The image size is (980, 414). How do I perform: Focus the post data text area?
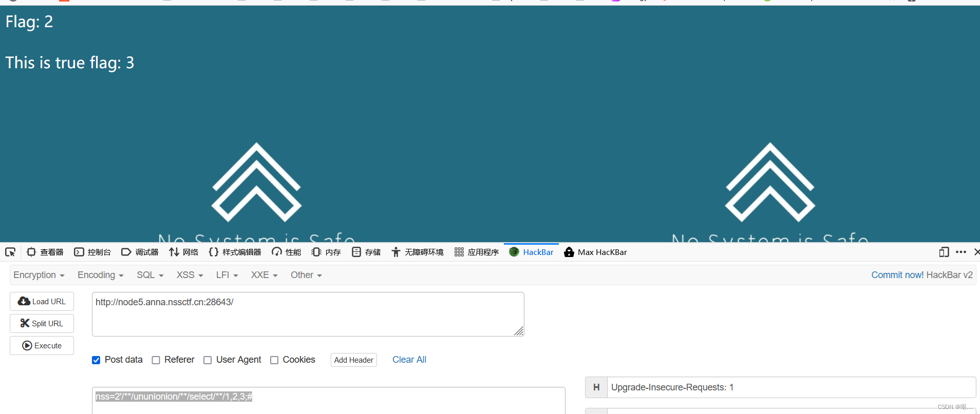coord(329,400)
